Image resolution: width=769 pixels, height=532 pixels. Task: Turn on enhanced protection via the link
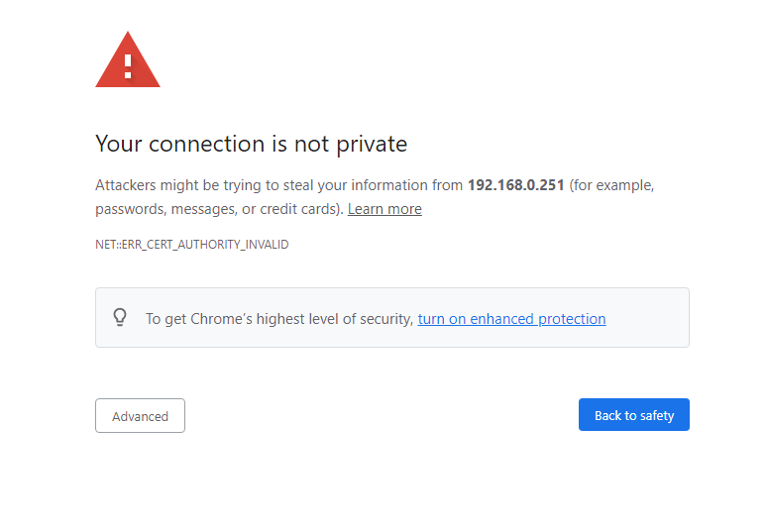point(511,319)
